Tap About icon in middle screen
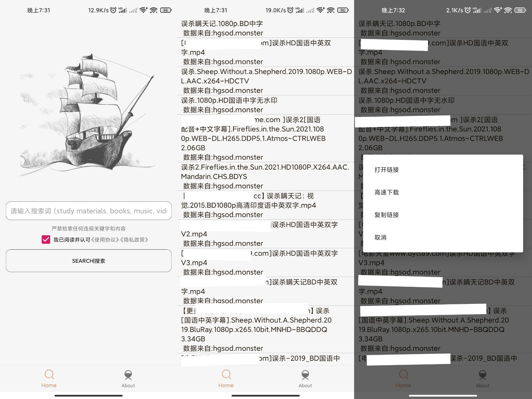The image size is (532, 399). pyautogui.click(x=305, y=375)
